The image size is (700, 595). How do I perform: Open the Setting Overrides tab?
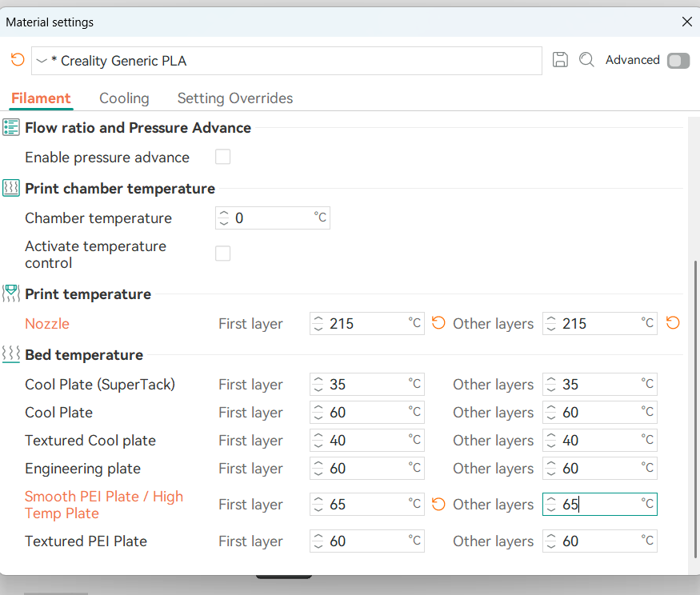234,98
